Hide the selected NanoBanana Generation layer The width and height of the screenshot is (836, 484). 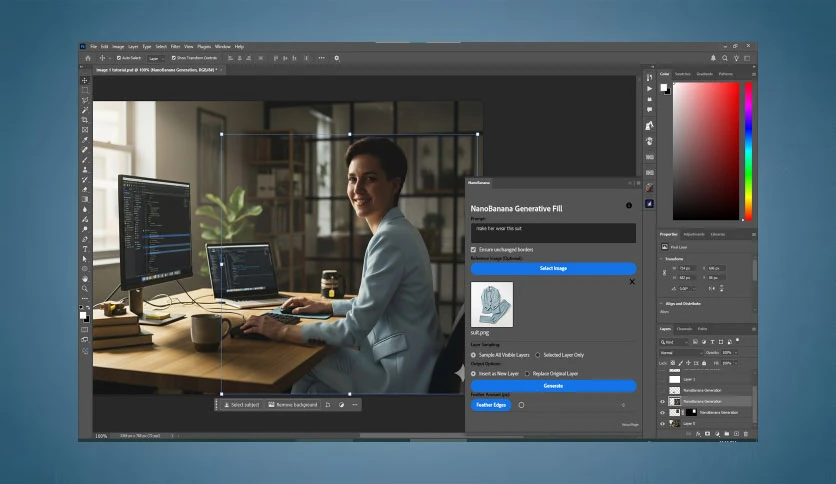click(x=663, y=401)
